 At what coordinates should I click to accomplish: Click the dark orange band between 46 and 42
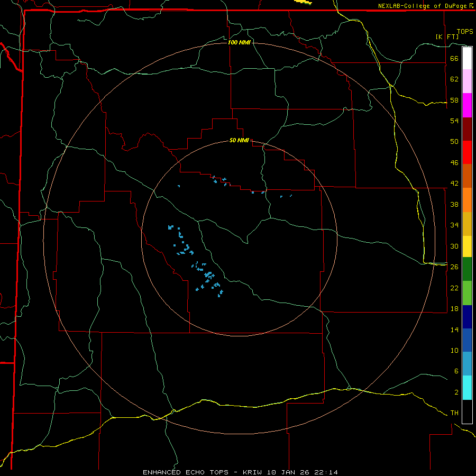click(x=467, y=176)
